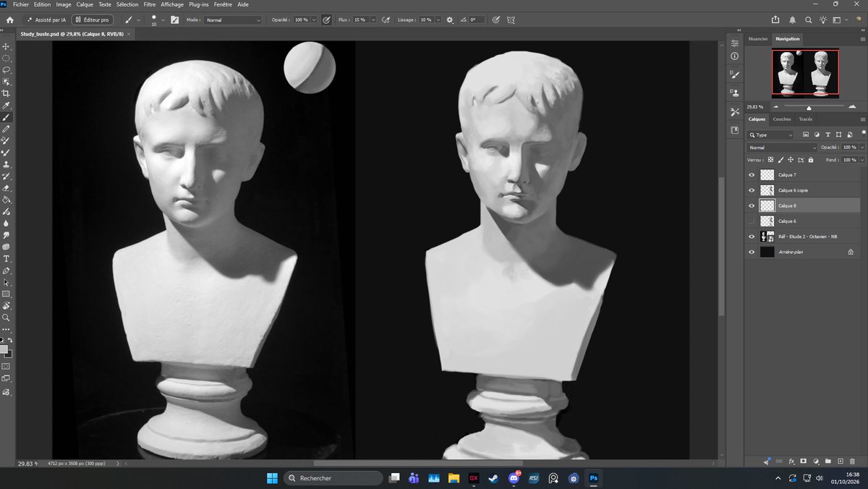Select the Crop tool
Image resolution: width=868 pixels, height=489 pixels.
7,93
